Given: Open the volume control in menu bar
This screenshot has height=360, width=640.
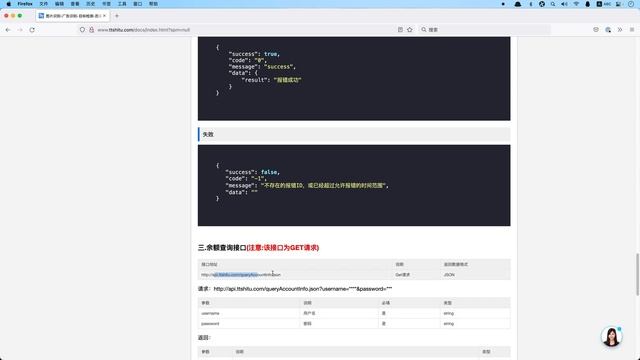Looking at the screenshot, I should pyautogui.click(x=564, y=4).
